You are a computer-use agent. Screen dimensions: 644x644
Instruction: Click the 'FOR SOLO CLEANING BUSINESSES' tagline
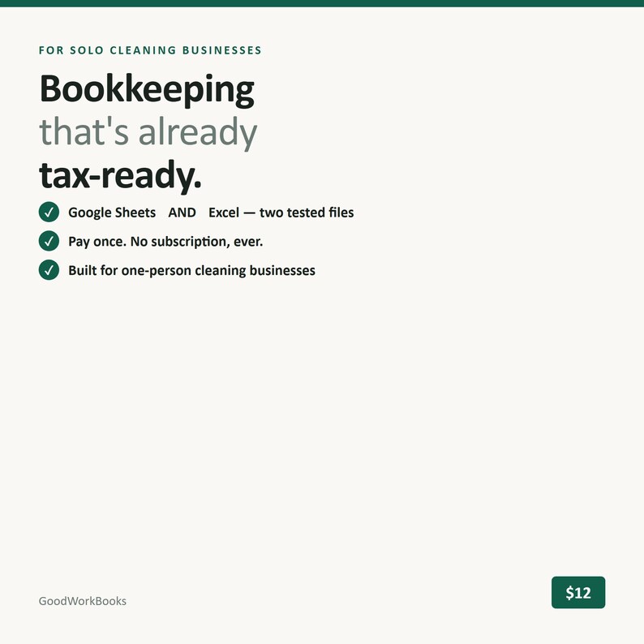[x=150, y=50]
